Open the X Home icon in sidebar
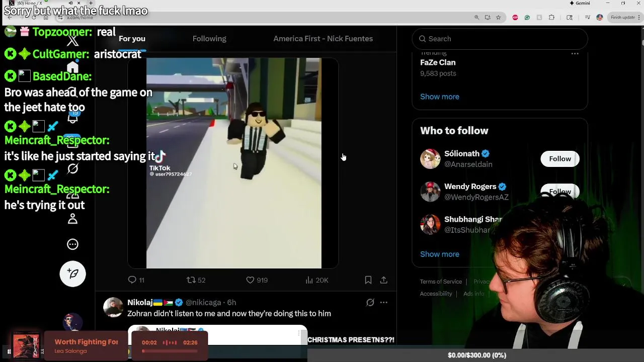 coord(72,67)
